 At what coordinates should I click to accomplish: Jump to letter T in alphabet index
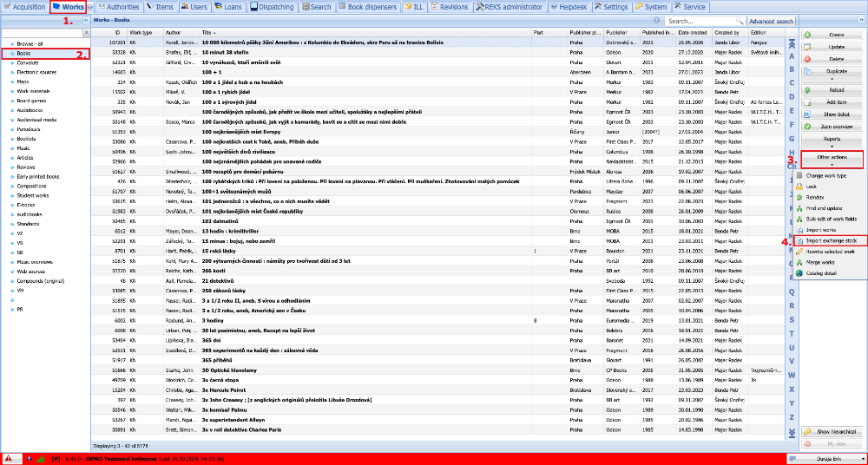tap(792, 333)
